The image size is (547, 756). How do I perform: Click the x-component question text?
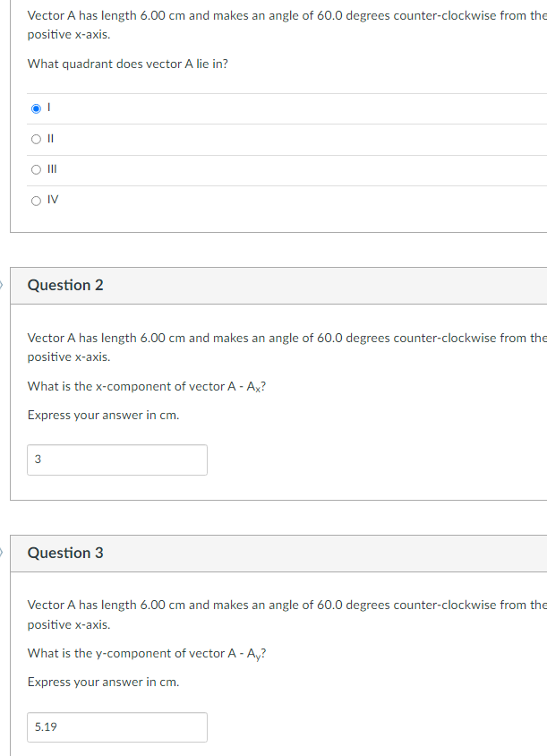pyautogui.click(x=146, y=386)
